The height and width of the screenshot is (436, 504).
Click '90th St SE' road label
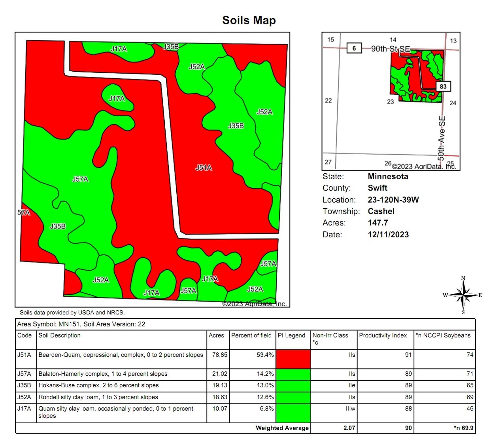(x=390, y=49)
